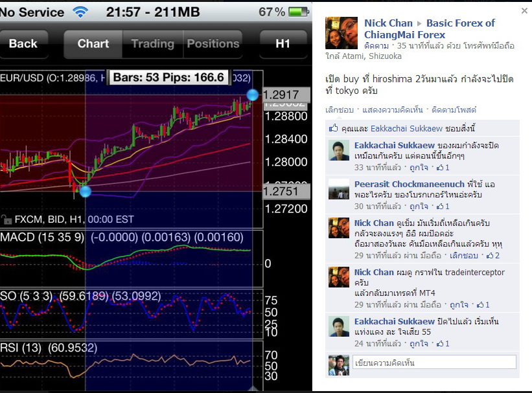The width and height of the screenshot is (532, 393).
Task: Like Peerasit Chockmaneenuch's comment with ถูกใจ
Action: point(419,207)
